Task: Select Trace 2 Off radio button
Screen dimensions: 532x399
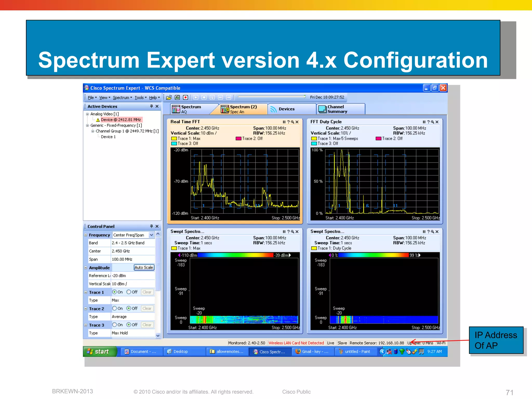Action: click(129, 308)
